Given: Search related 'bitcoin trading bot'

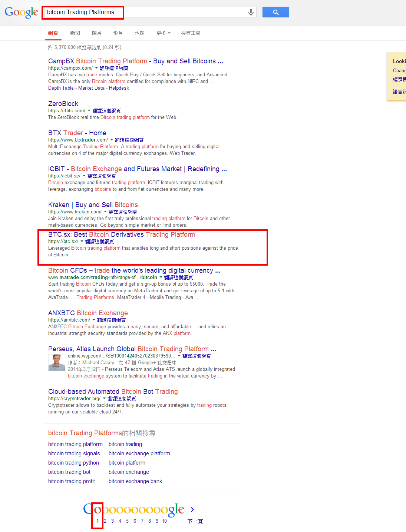Looking at the screenshot, I should pos(69,472).
